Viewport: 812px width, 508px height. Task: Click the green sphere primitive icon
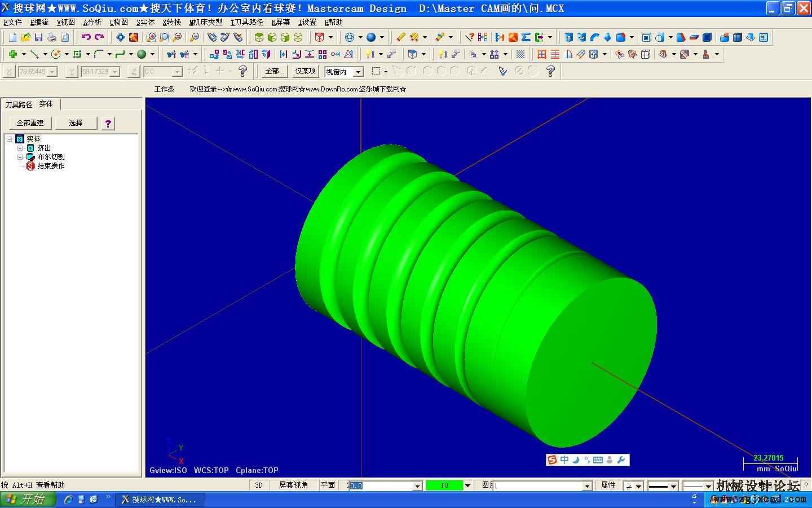pyautogui.click(x=142, y=54)
